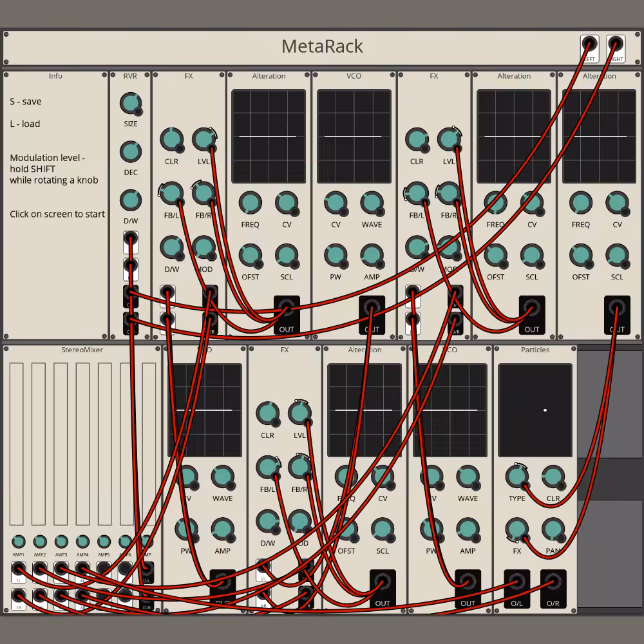
Task: Click OUT jack of Alteration module beside RVR's FX
Action: click(x=287, y=308)
